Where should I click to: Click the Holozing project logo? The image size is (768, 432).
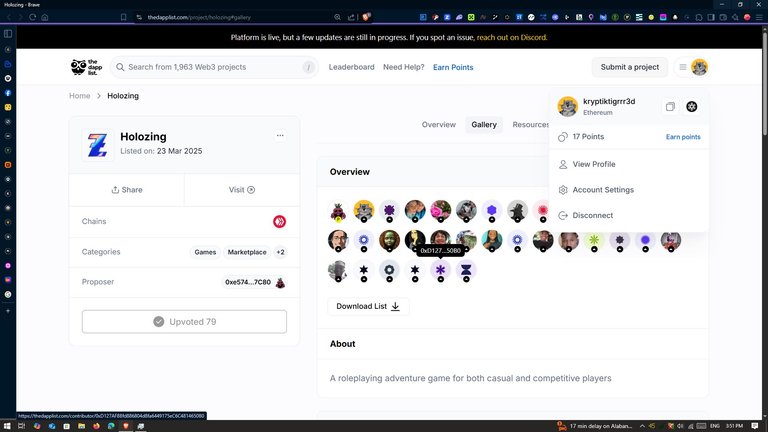(x=97, y=145)
